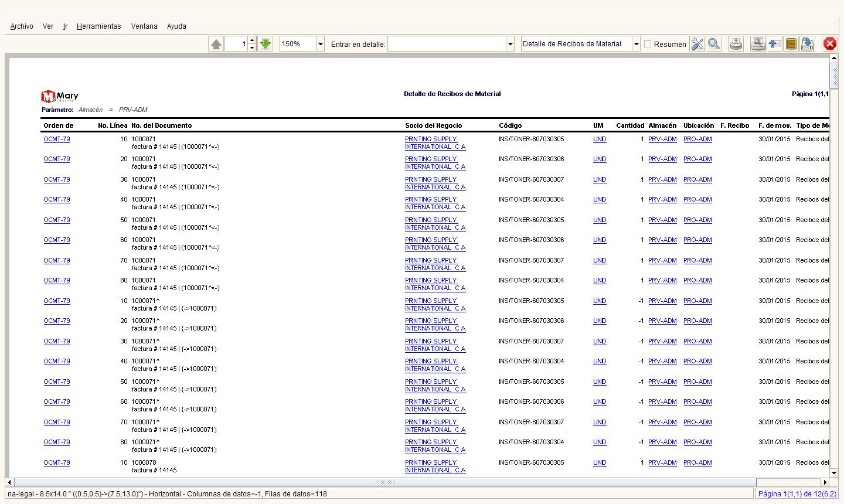
Task: Open the Herramientas menu
Action: [98, 26]
